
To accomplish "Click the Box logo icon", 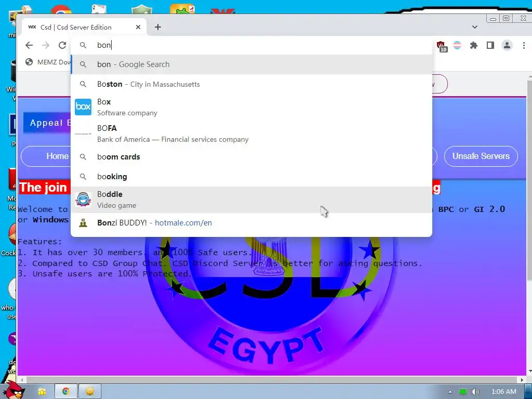I will tap(83, 107).
